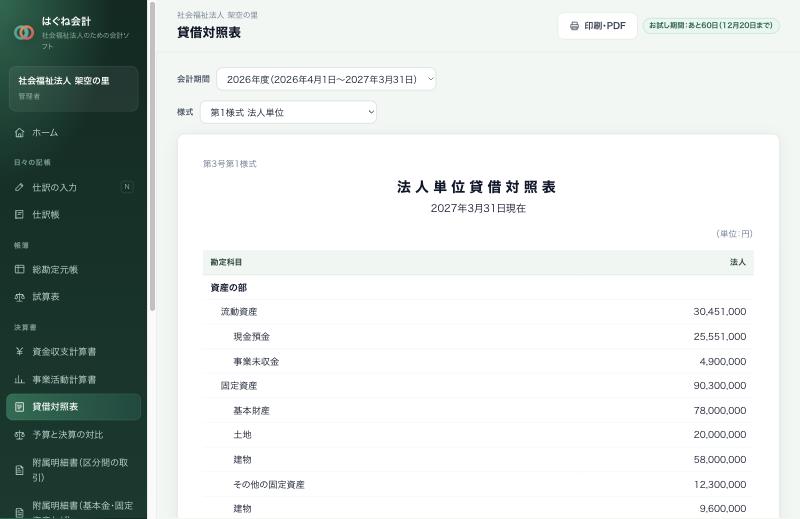Click the home icon beside ホーム

19,133
